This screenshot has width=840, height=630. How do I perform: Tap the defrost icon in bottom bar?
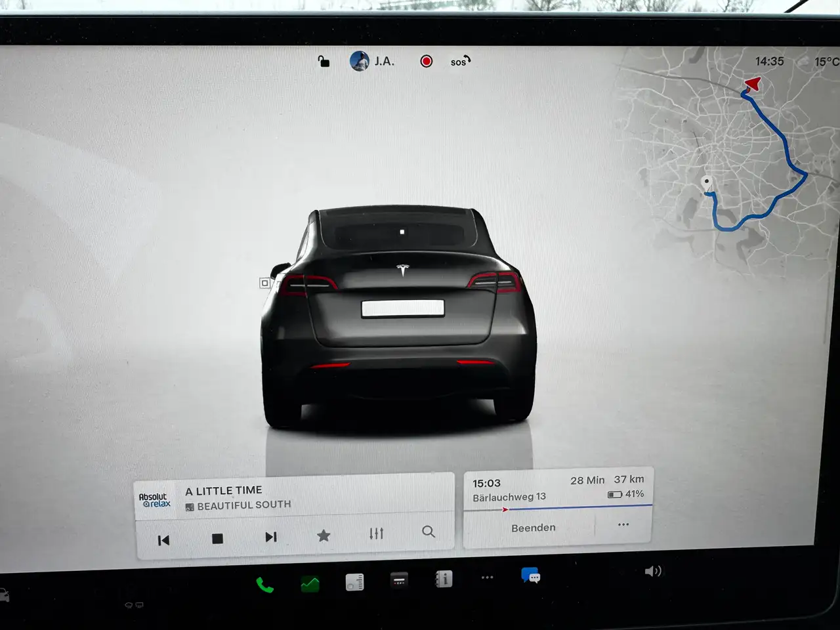click(134, 605)
